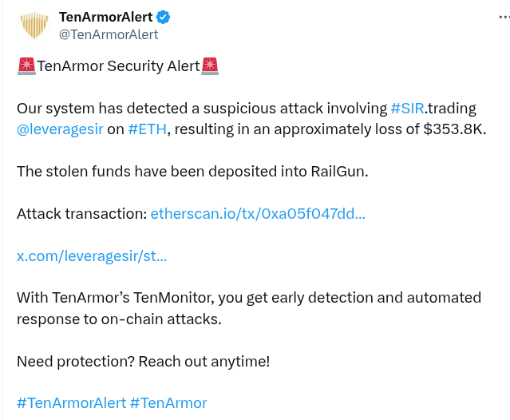Click the TenMonitor early detection paragraph

pyautogui.click(x=249, y=308)
